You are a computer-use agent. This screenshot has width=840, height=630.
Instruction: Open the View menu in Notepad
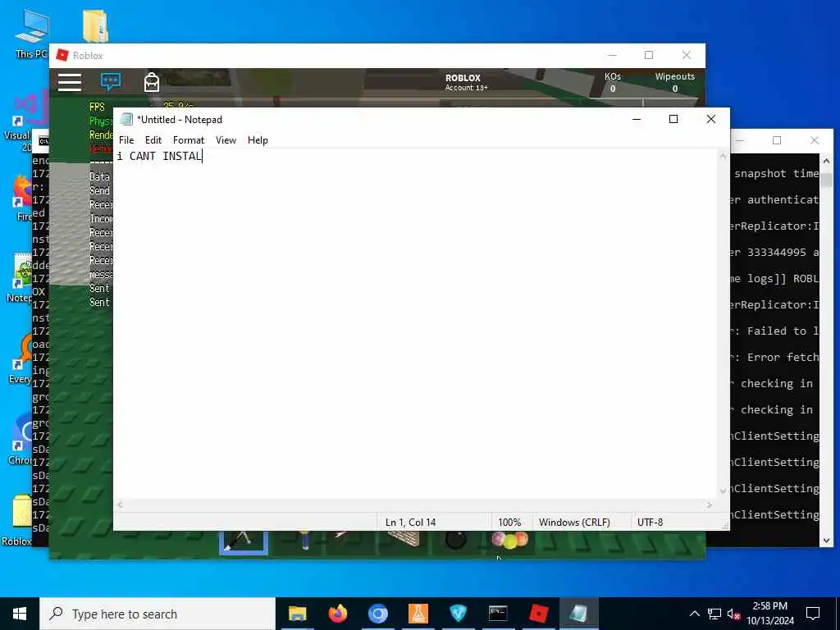(226, 139)
